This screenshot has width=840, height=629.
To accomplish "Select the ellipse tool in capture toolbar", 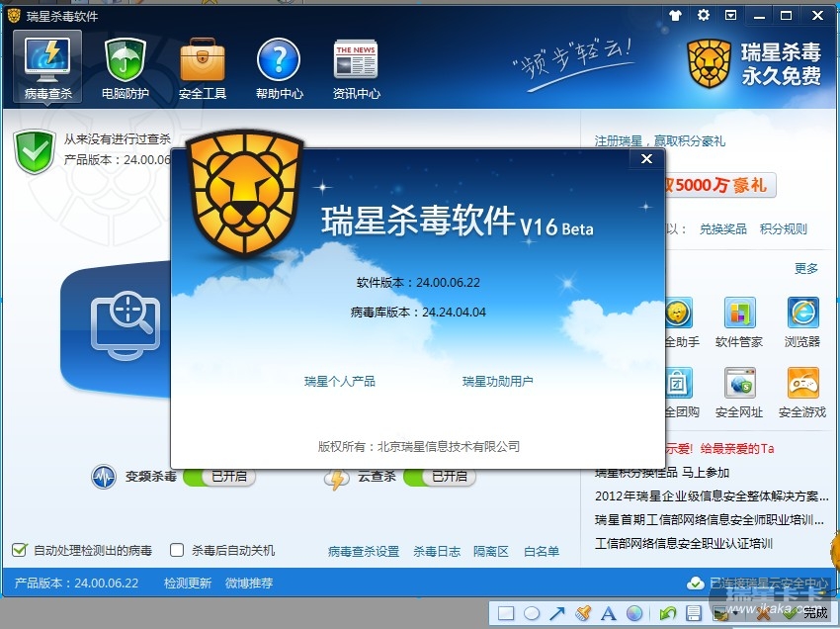I will coord(532,613).
